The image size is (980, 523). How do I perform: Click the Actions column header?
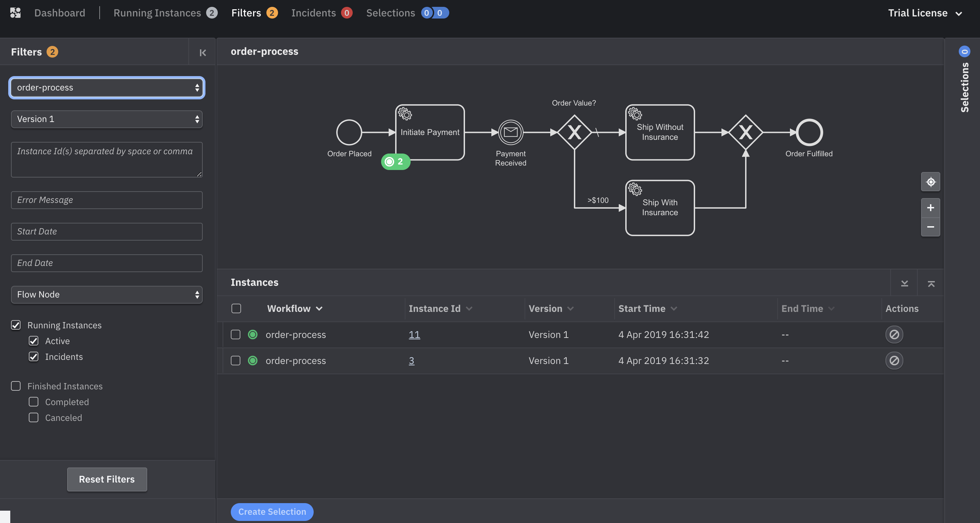[902, 308]
